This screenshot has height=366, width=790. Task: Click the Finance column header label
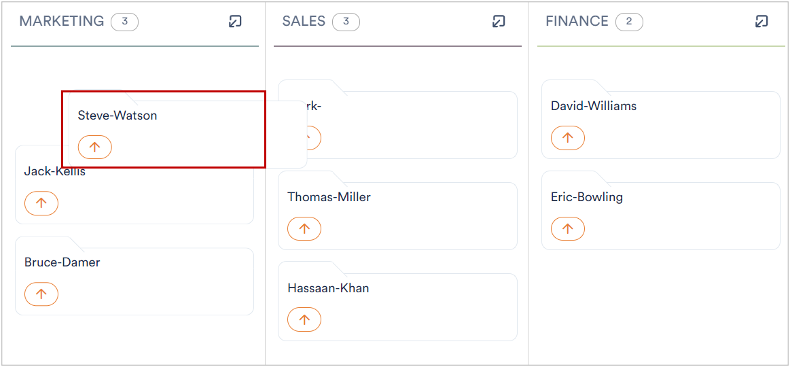point(577,21)
